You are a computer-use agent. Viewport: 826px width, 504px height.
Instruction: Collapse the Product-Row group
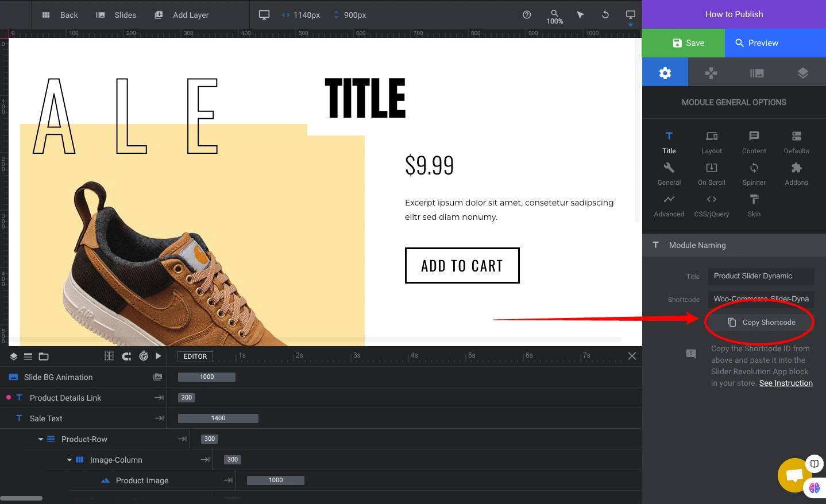click(41, 439)
